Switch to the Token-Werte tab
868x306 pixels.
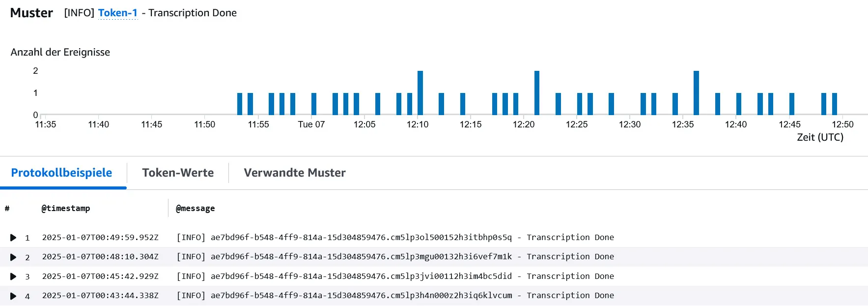178,173
